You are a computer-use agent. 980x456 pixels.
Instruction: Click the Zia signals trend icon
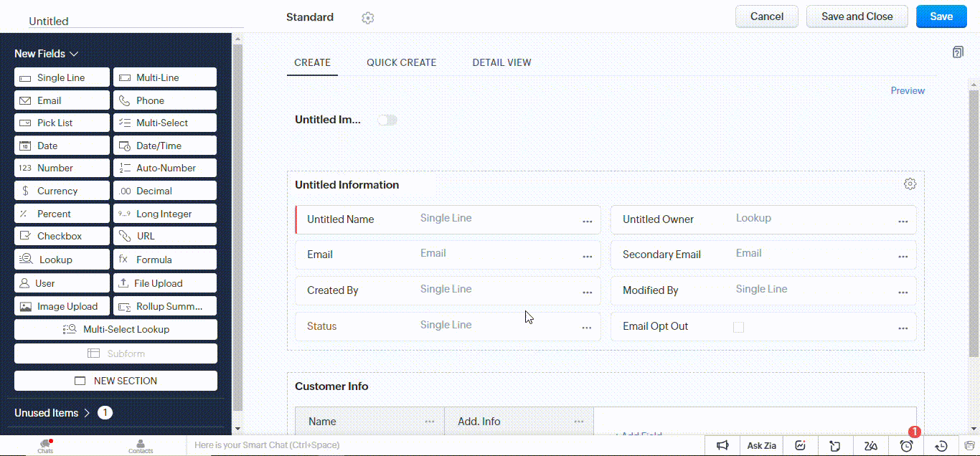[x=800, y=445]
